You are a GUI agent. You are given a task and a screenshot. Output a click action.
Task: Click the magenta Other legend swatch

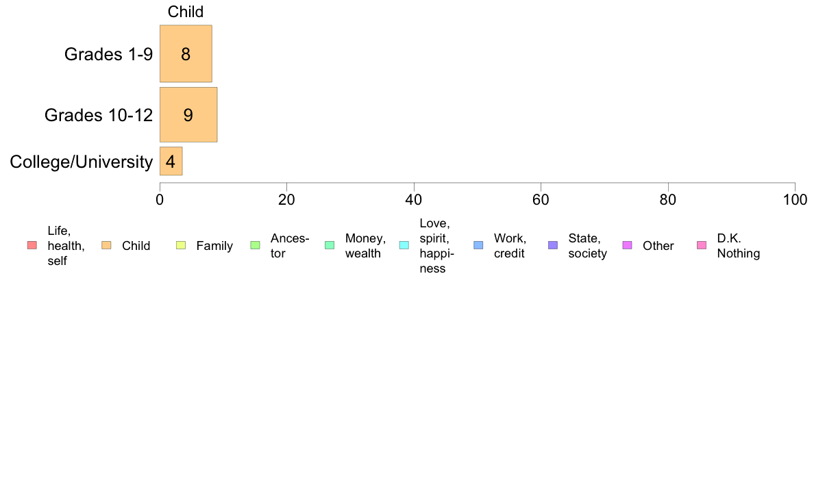point(627,246)
